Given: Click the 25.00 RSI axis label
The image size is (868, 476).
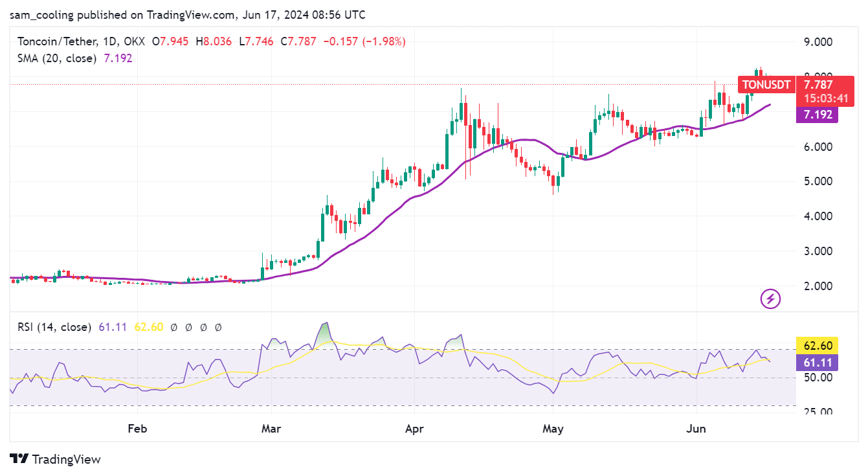Looking at the screenshot, I should (818, 411).
